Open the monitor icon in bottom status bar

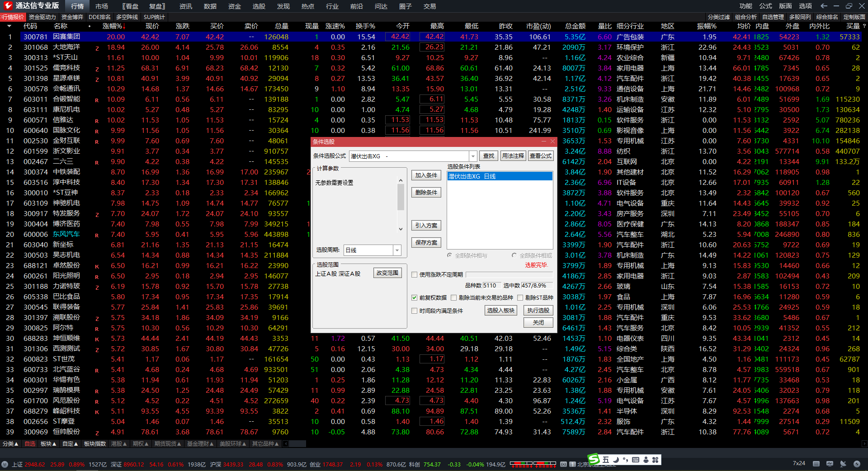[830, 464]
